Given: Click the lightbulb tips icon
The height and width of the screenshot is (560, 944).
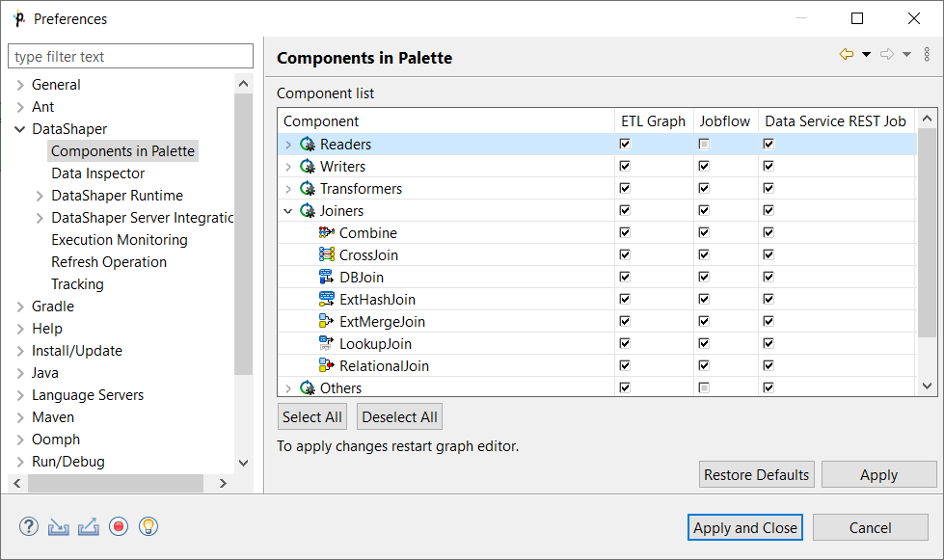Looking at the screenshot, I should point(148,526).
